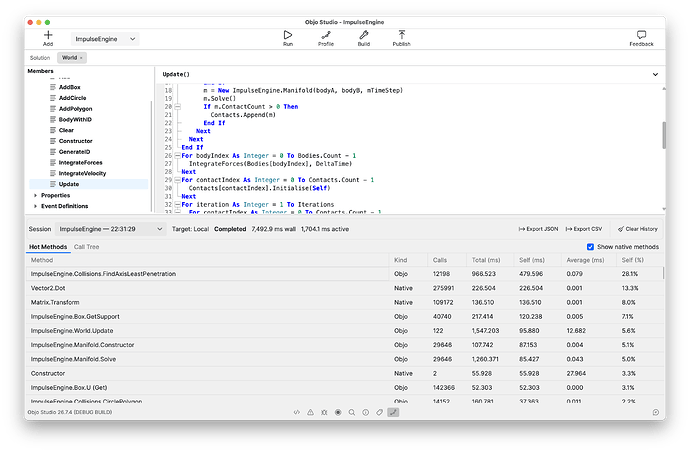Toggle the profiler panel icon in status bar
The width and height of the screenshot is (690, 452).
[x=393, y=412]
